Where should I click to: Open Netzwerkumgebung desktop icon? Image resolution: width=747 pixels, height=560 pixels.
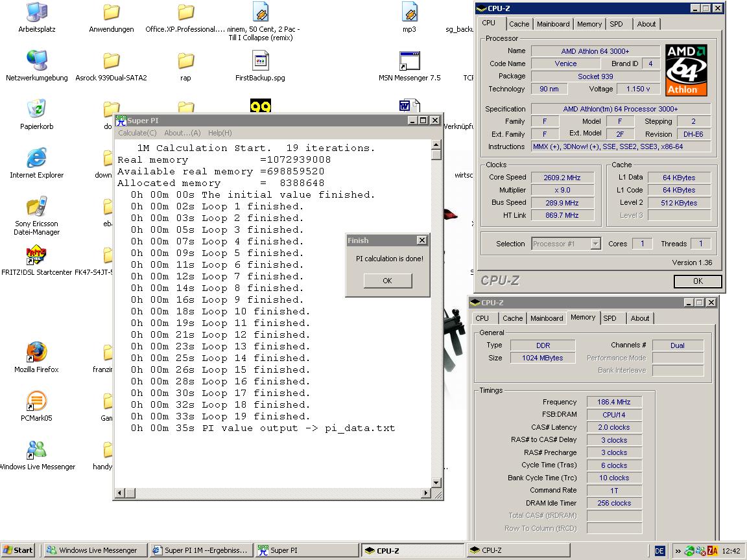36,61
